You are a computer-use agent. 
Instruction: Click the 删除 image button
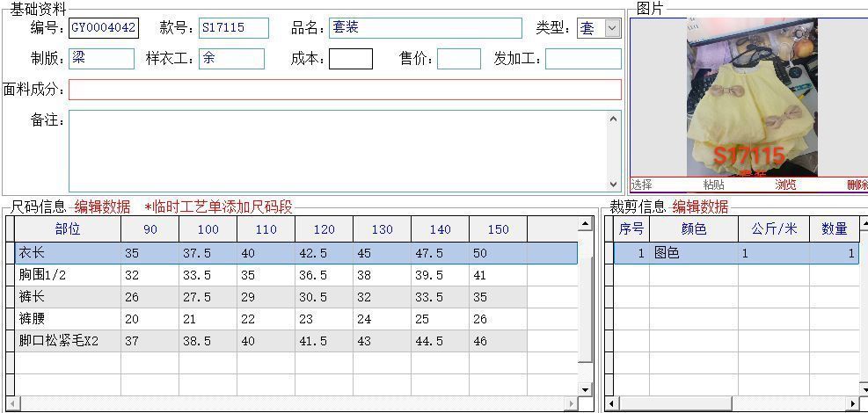[x=857, y=185]
